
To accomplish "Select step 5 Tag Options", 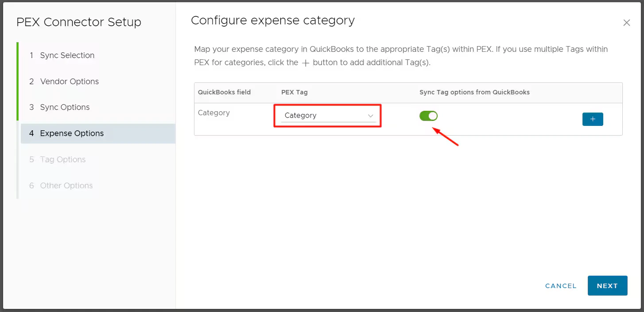I will point(63,160).
